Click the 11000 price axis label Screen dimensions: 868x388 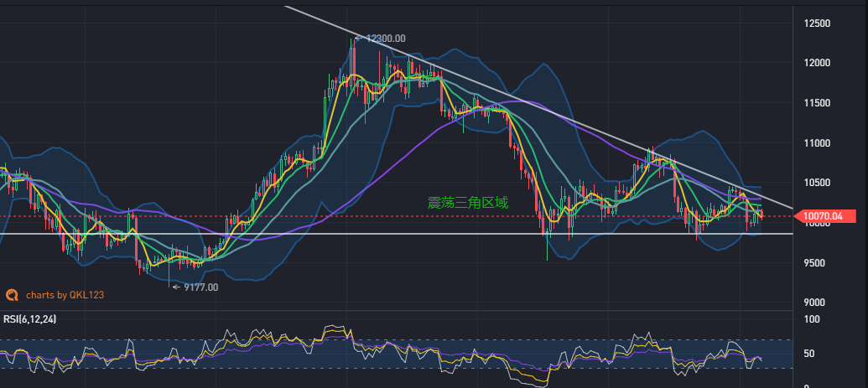click(819, 143)
